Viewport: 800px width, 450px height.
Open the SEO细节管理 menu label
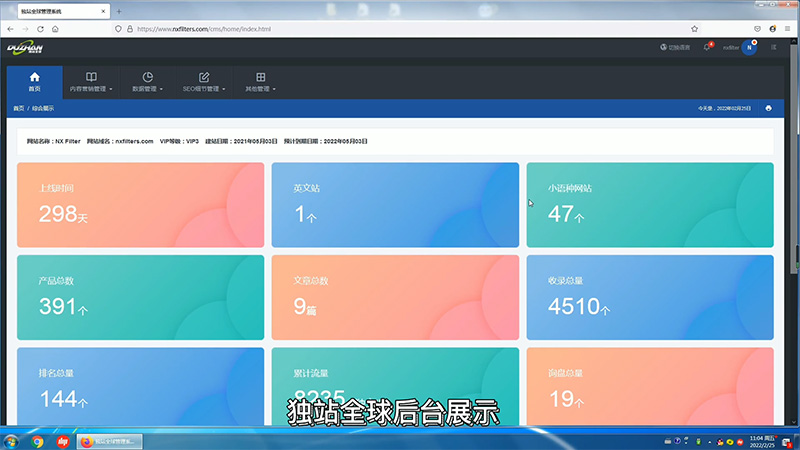click(201, 89)
